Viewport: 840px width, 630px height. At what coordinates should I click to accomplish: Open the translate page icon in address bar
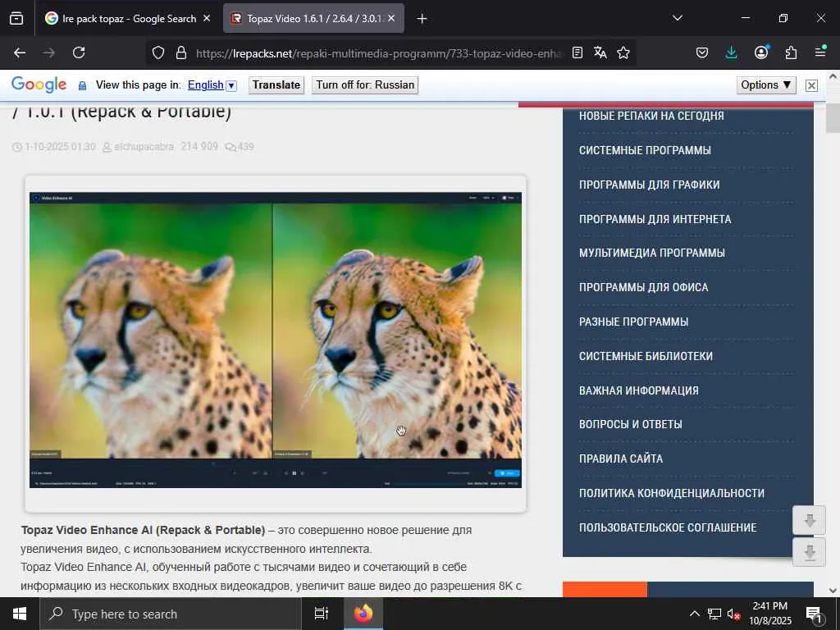coord(600,52)
